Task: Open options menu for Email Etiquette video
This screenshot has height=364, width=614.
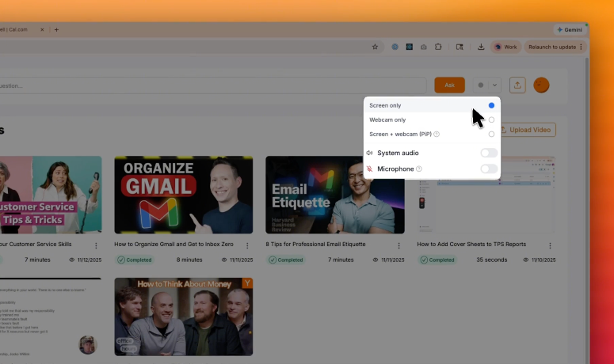Action: tap(399, 245)
